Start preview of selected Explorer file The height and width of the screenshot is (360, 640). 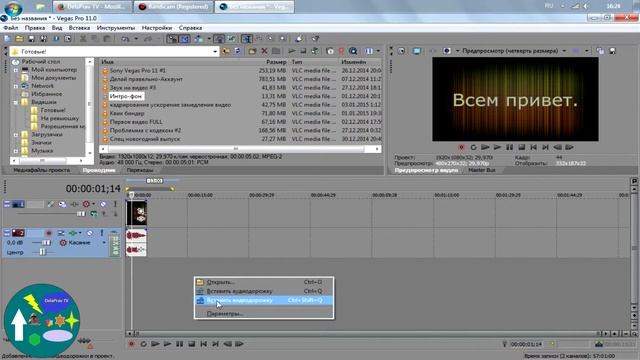pos(291,51)
